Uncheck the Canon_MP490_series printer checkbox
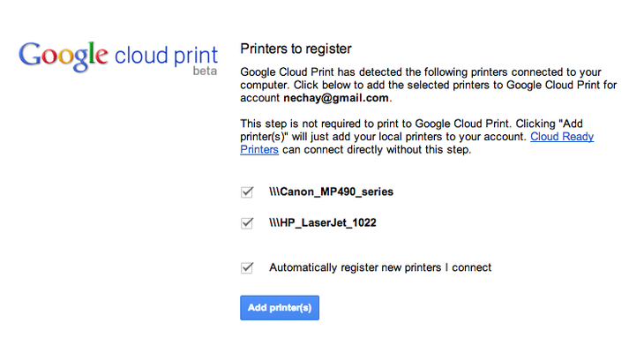The width and height of the screenshot is (644, 353). point(247,192)
